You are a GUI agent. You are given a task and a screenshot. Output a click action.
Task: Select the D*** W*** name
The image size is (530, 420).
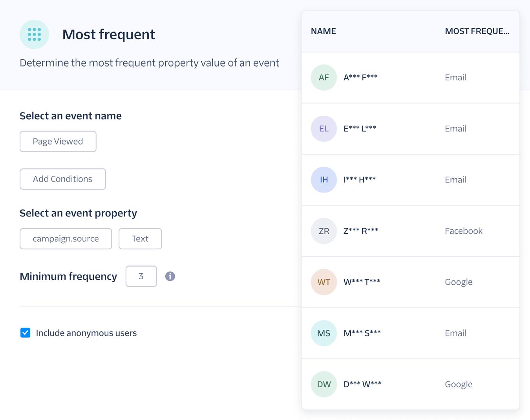362,384
